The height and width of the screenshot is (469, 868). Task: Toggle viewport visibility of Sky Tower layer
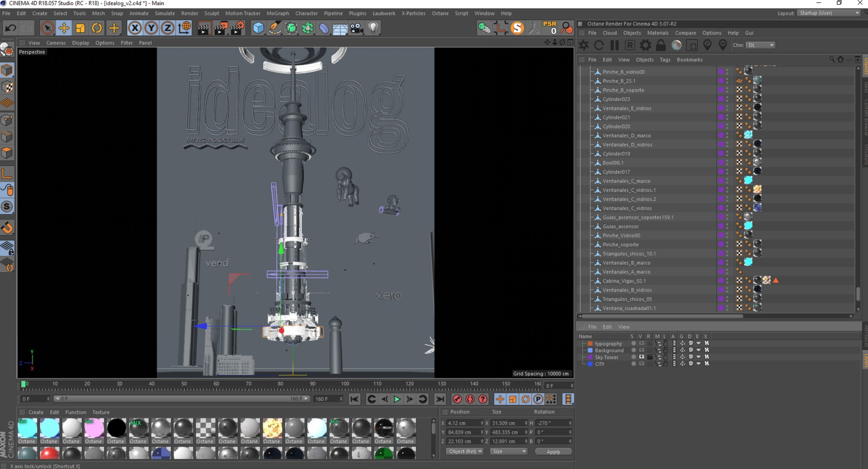coord(641,357)
